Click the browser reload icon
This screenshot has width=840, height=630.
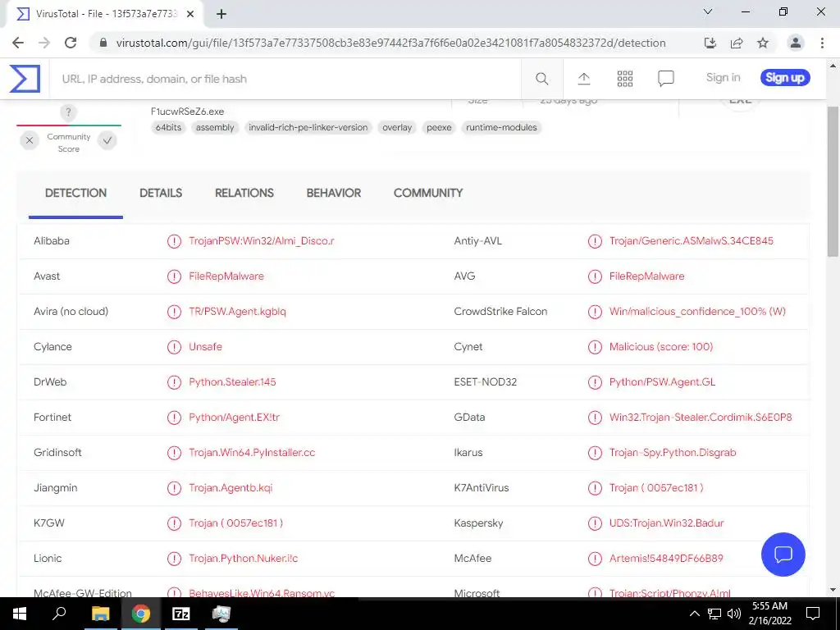[71, 43]
